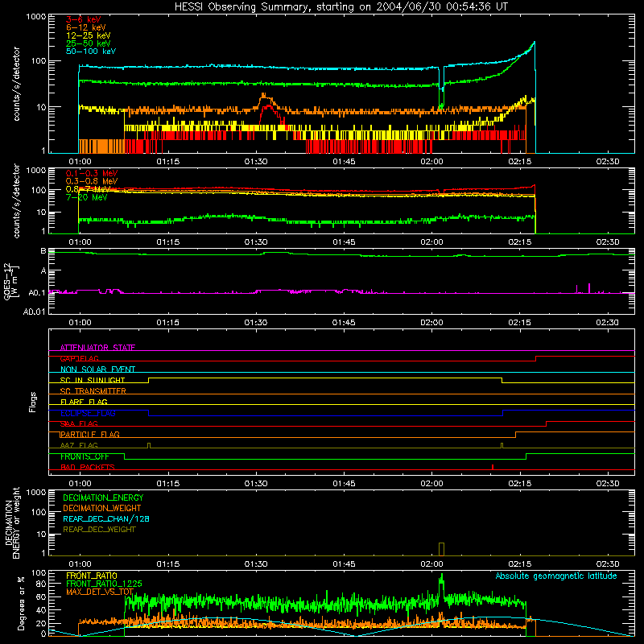Image resolution: width=644 pixels, height=644 pixels.
Task: Click the Degrees or % axis title
Action: (x=21, y=603)
